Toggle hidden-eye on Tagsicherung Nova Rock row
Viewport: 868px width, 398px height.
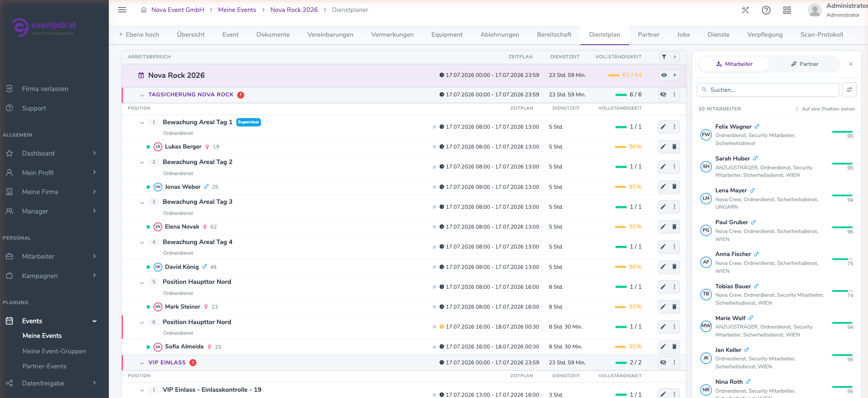click(663, 95)
